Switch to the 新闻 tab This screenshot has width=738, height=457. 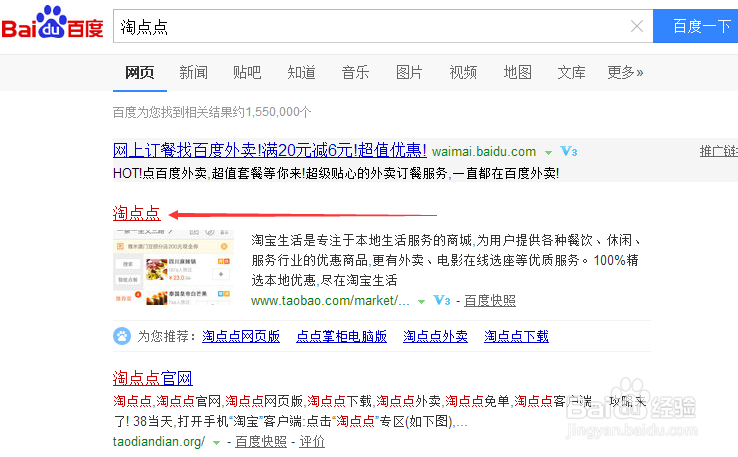(193, 72)
